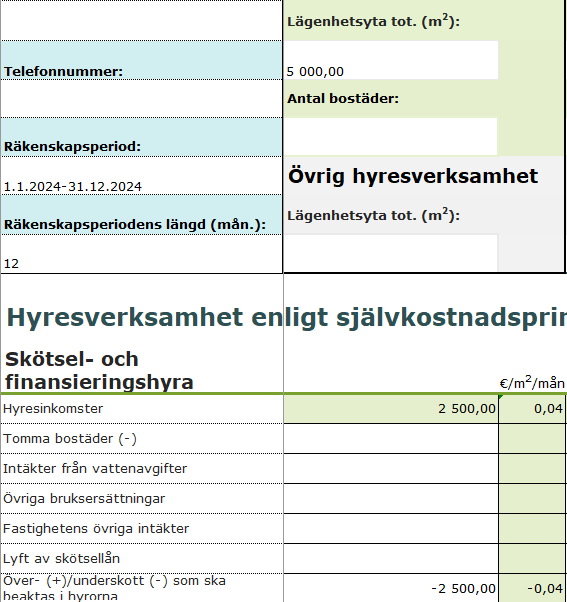
Task: Click the Tomma bostäder €/m²/mån cell
Action: pos(532,438)
